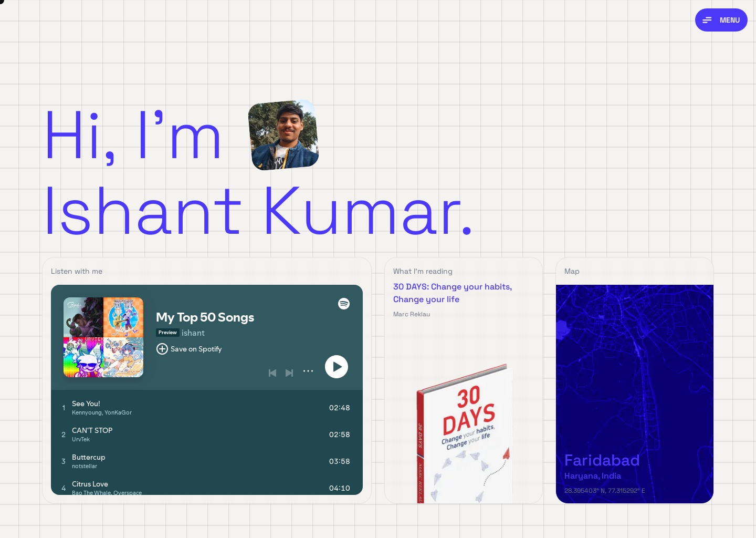Skip to previous track

tap(272, 373)
